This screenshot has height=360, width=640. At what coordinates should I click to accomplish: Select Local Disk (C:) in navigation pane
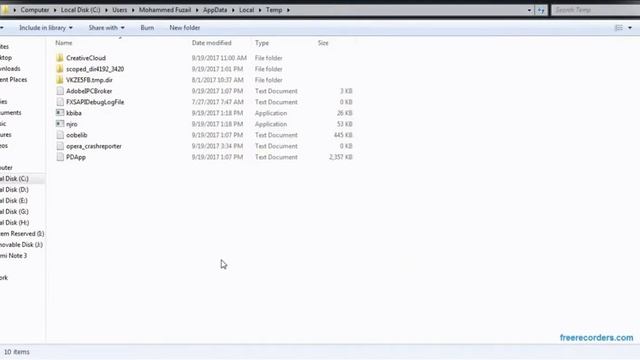tap(14, 179)
